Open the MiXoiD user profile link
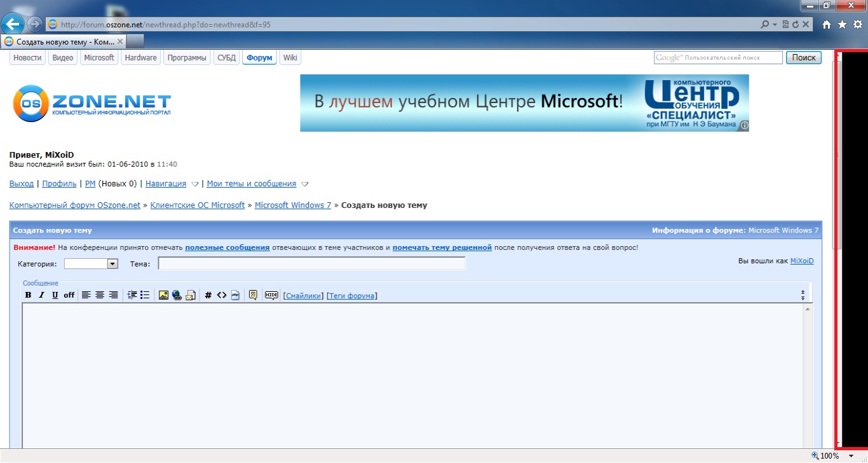Screen dimensions: 868x463 tap(802, 261)
